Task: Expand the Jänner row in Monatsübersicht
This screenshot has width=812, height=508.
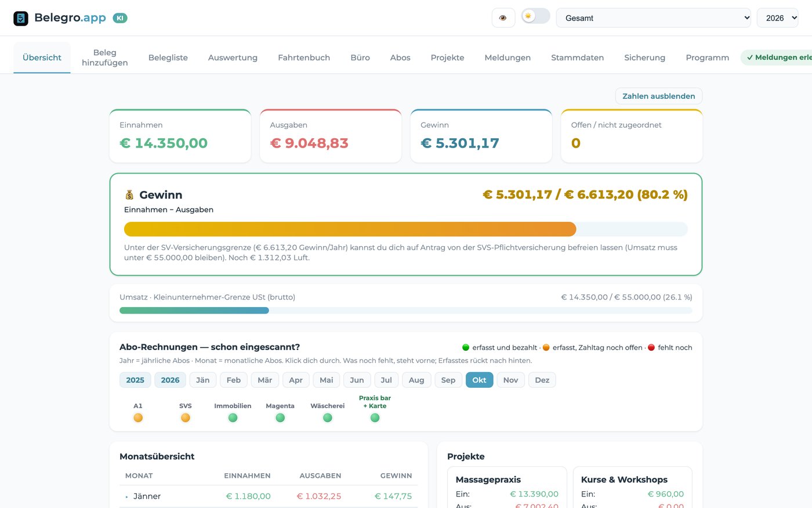Action: point(269,496)
